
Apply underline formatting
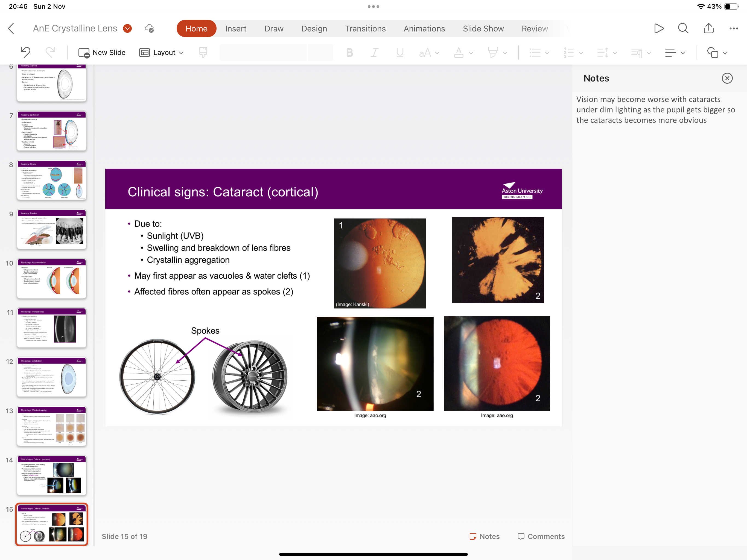(399, 52)
